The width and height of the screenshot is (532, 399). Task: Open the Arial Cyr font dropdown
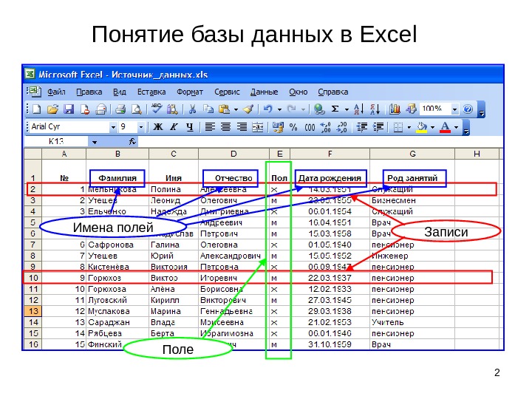pos(113,128)
